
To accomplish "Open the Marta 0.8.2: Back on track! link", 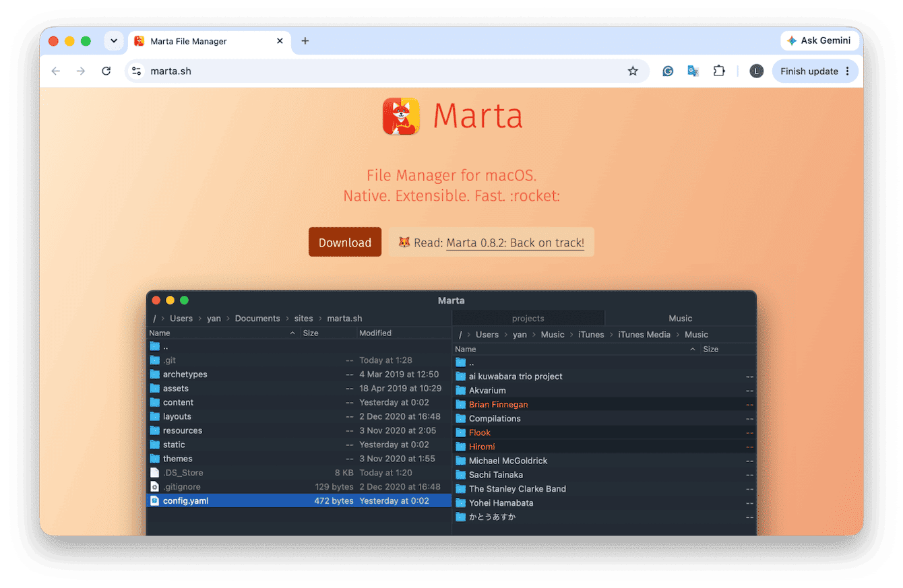I will 515,242.
